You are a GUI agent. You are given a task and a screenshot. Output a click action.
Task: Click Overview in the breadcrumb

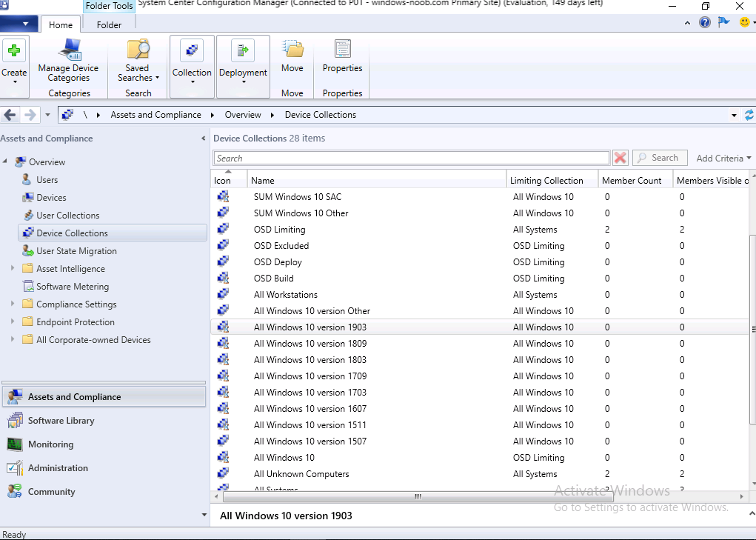point(243,115)
